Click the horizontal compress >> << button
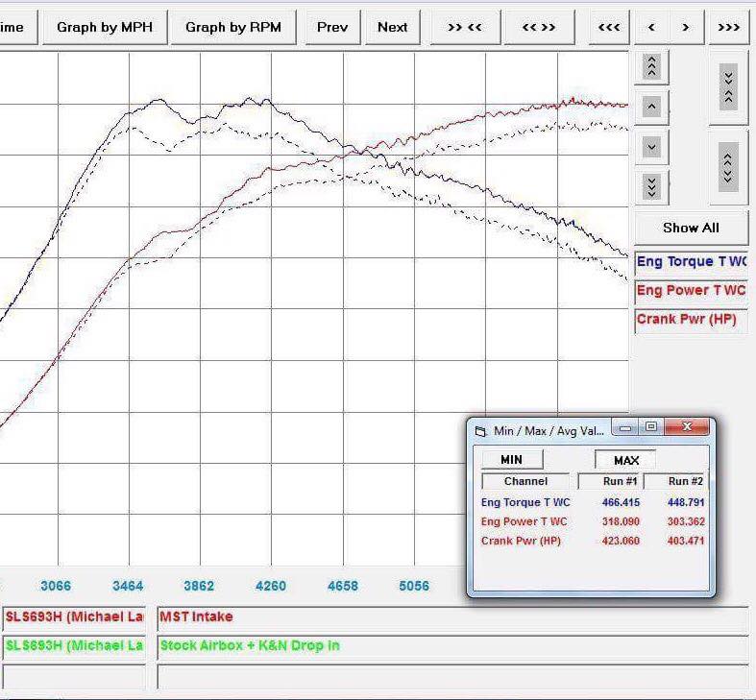 click(465, 28)
